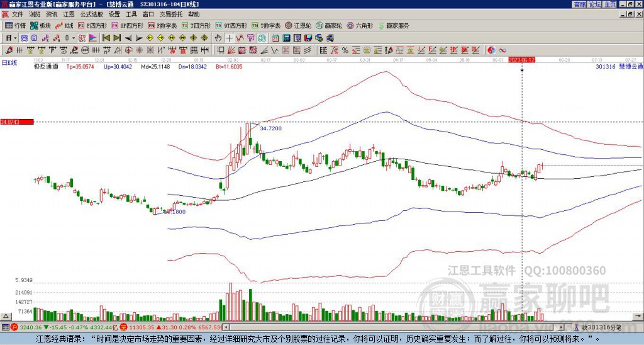Open the 文件 menu
Viewport: 644px width, 345px height.
pyautogui.click(x=18, y=14)
